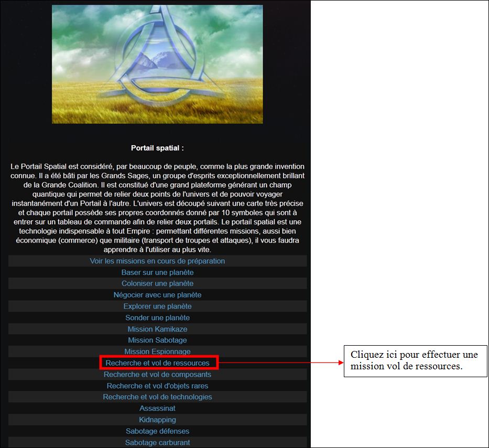Select Recherche et vol d'objets rares
Viewport: 489px width, 448px height.
157,386
